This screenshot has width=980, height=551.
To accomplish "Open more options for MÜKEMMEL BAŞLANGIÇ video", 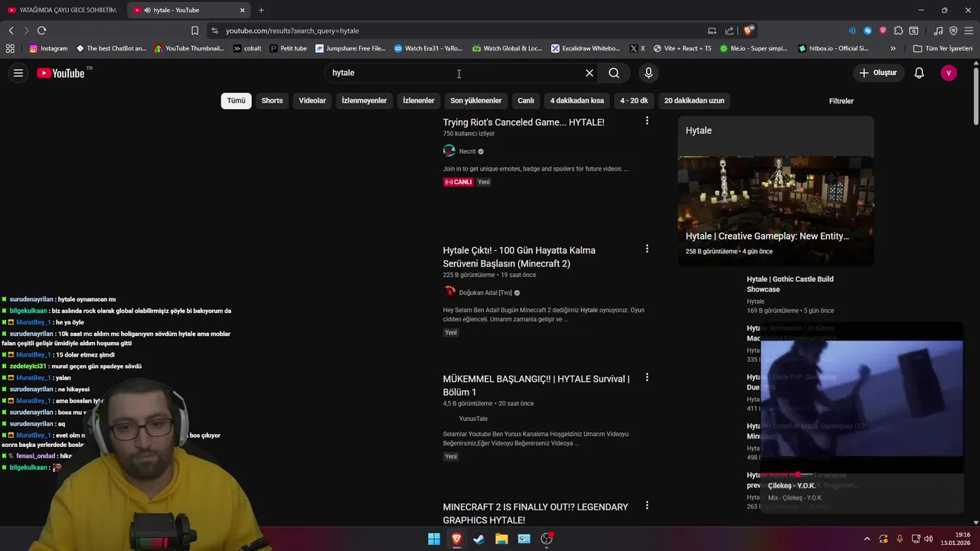I will (647, 377).
